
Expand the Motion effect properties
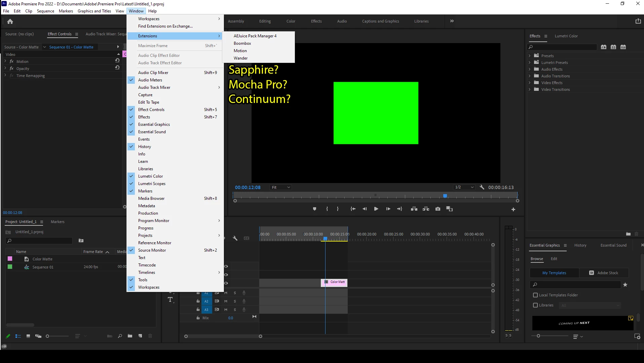pyautogui.click(x=5, y=61)
